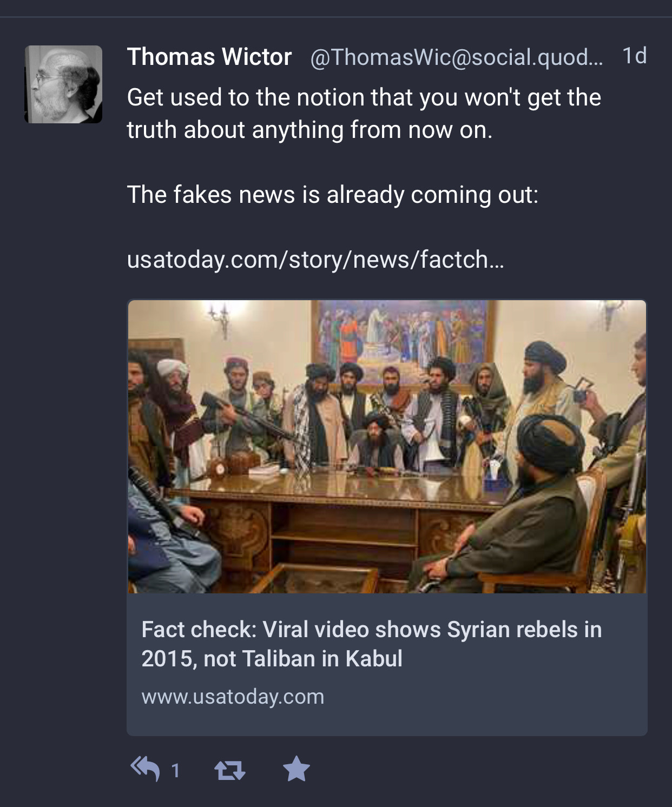
Task: Open Thomas Wictor's avatar picture
Action: tap(63, 84)
